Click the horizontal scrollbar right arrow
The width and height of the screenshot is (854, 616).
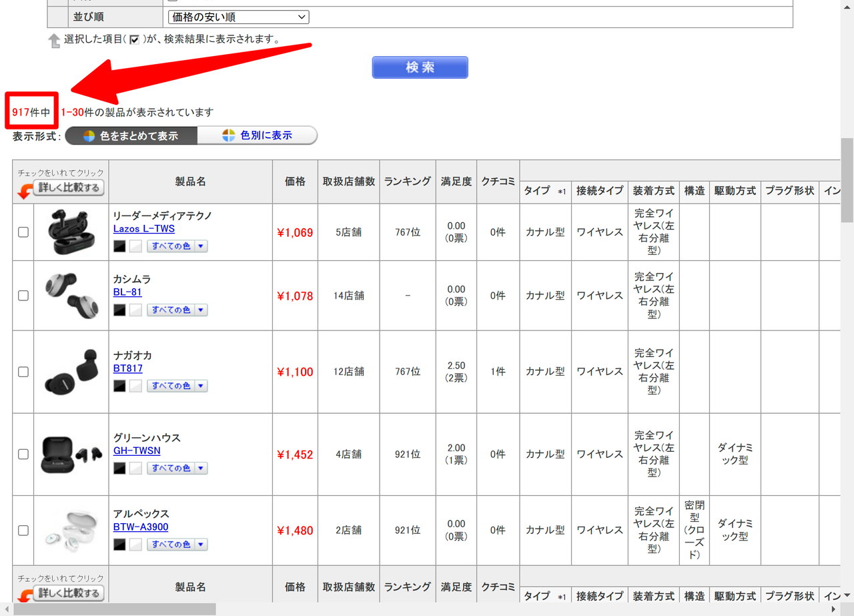833,609
